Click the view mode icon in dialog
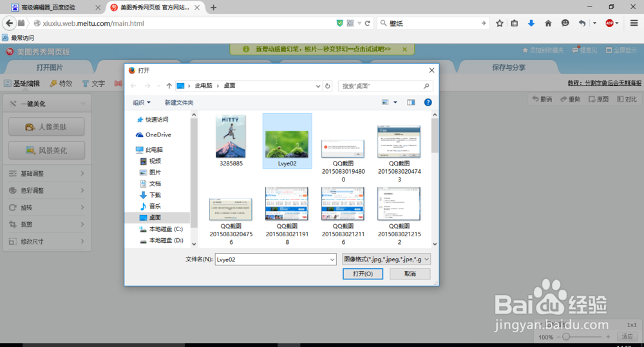The height and width of the screenshot is (347, 644). tap(385, 102)
